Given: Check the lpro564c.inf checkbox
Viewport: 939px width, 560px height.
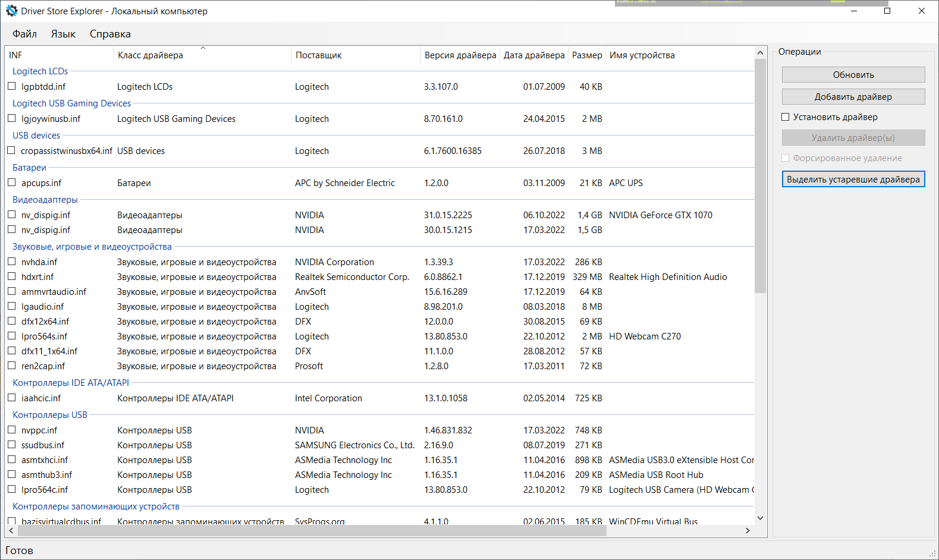Looking at the screenshot, I should point(12,489).
